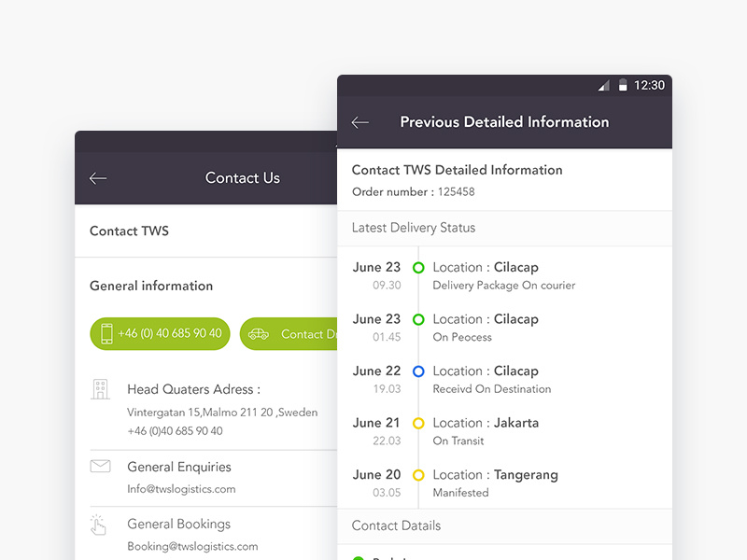Tap the +46 (0) 40 685 90 40 call button
The height and width of the screenshot is (560, 747).
tap(159, 333)
